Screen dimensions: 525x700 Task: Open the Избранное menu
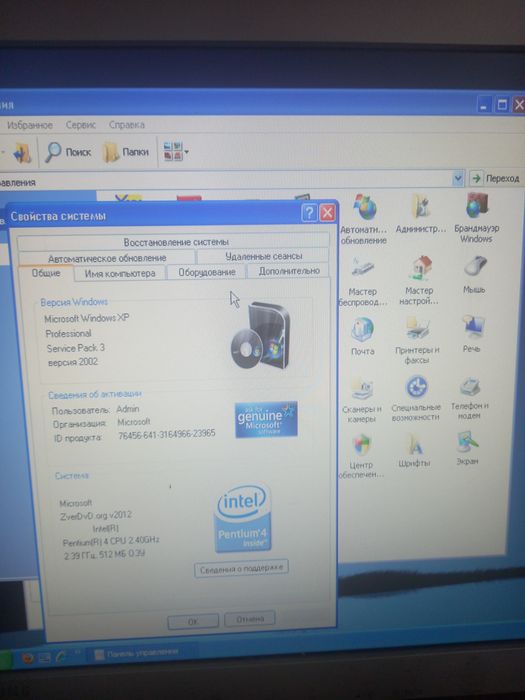click(29, 125)
